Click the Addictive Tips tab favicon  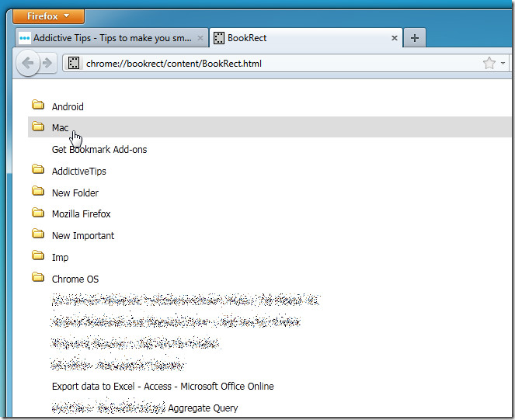pos(25,38)
